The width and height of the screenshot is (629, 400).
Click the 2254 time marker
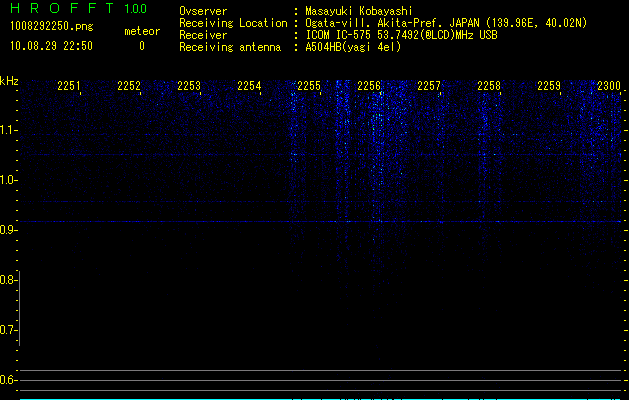pos(249,86)
